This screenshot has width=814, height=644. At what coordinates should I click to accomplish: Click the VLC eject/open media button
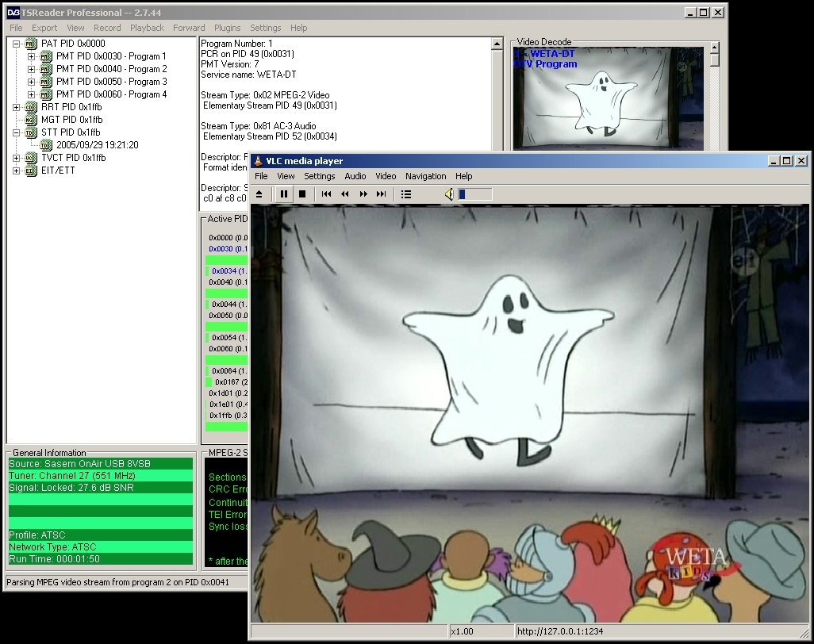[x=259, y=194]
